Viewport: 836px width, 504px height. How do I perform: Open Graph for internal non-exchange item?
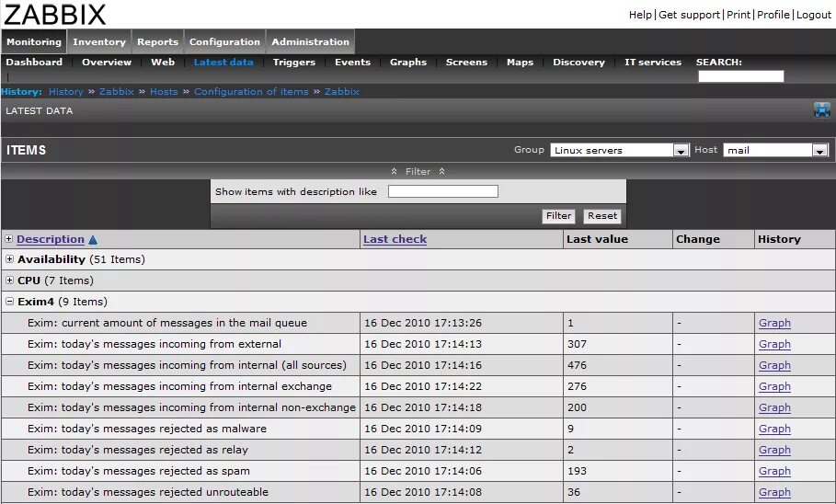tap(774, 408)
